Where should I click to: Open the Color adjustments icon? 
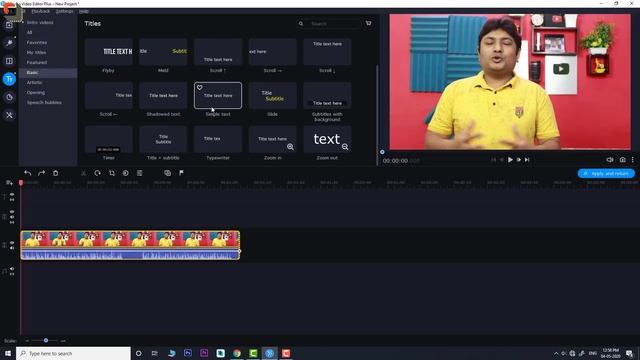[126, 173]
